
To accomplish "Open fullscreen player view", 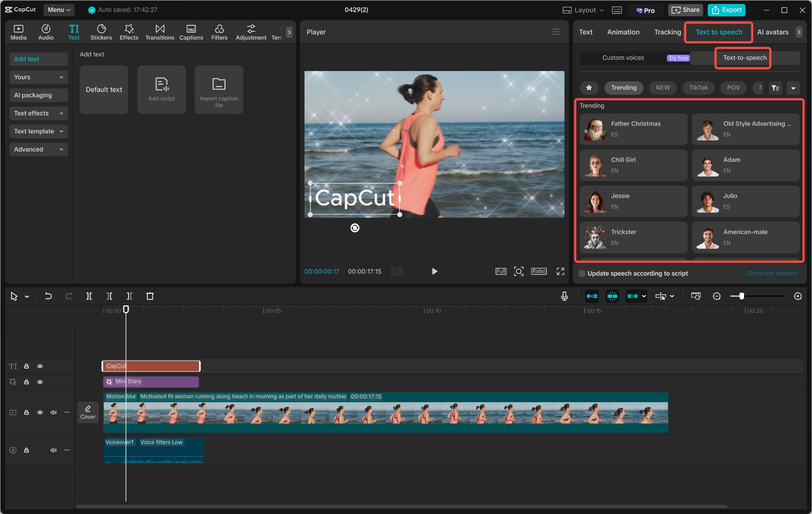I will [x=560, y=271].
